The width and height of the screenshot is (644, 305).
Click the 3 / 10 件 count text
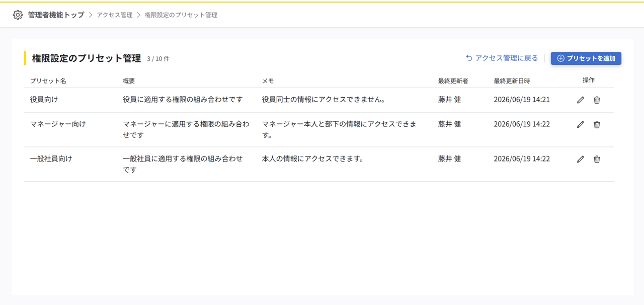[x=158, y=59]
